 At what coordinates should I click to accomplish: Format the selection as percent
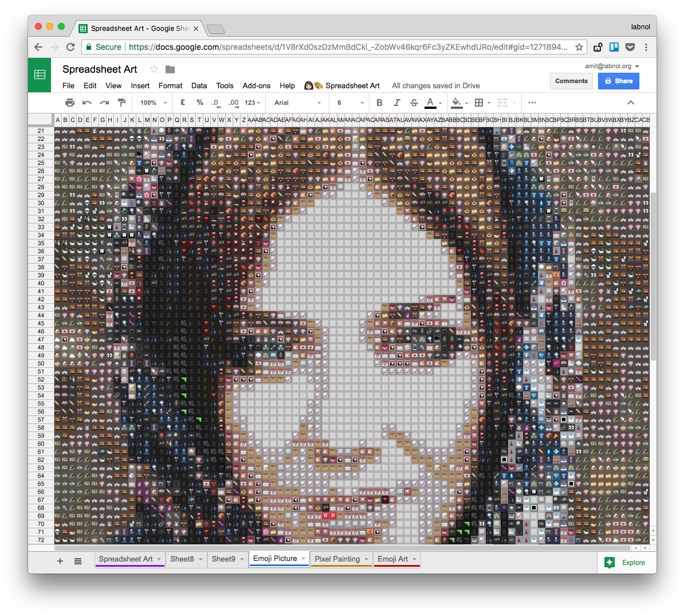pos(200,103)
